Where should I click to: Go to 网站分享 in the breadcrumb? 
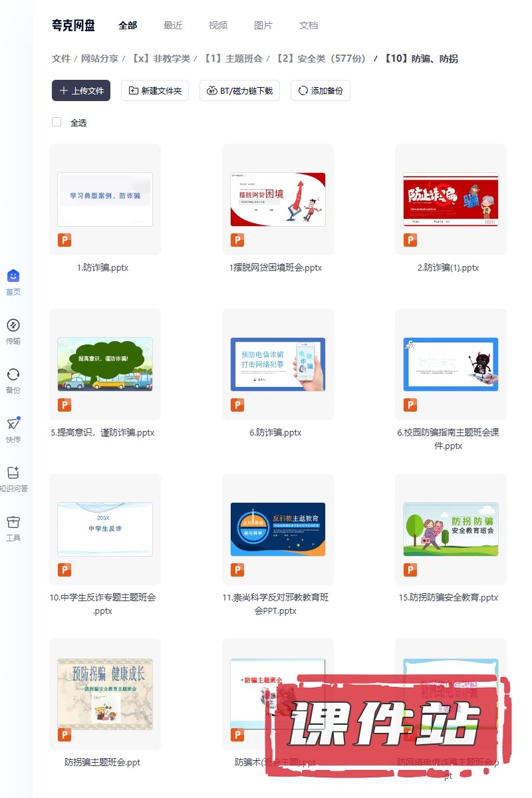click(x=100, y=59)
